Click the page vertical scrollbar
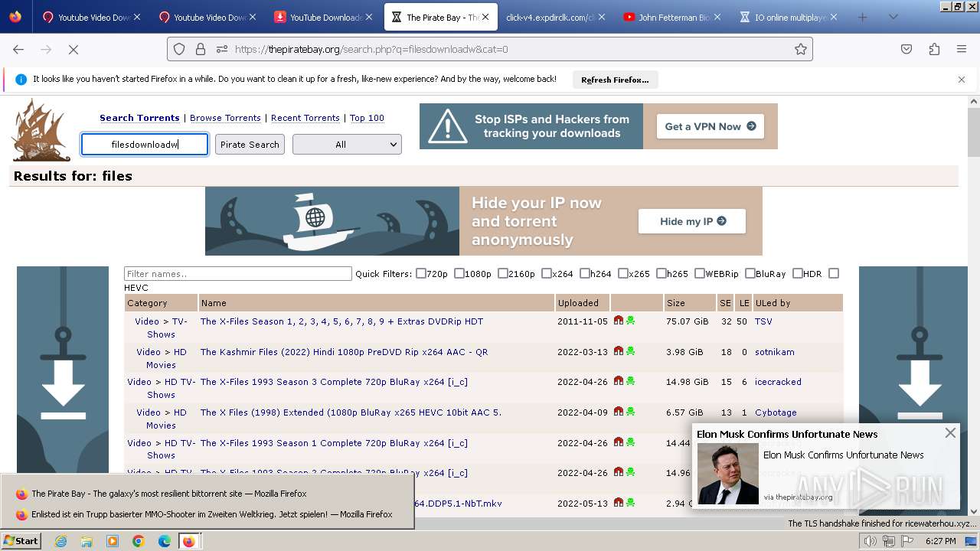This screenshot has height=551, width=980. point(974,306)
